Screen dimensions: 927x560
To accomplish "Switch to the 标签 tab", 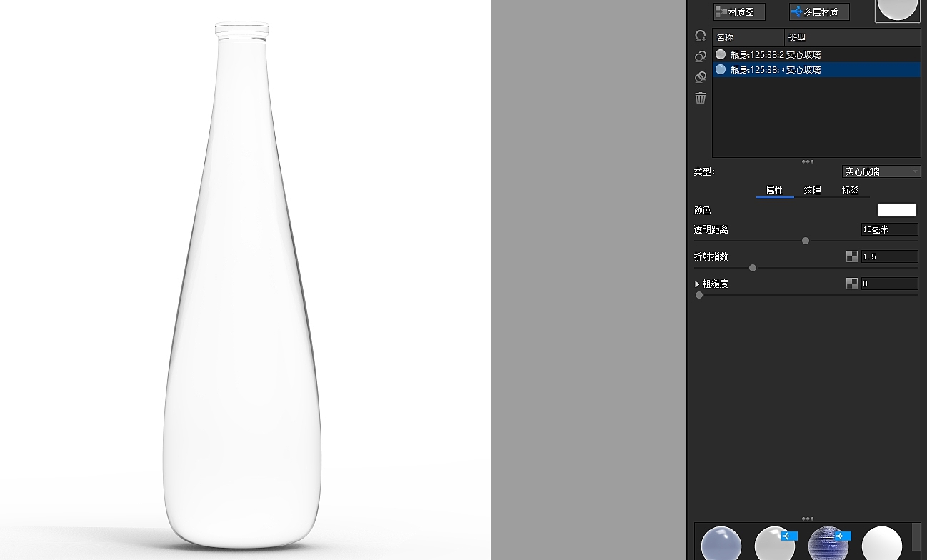I will pos(850,190).
